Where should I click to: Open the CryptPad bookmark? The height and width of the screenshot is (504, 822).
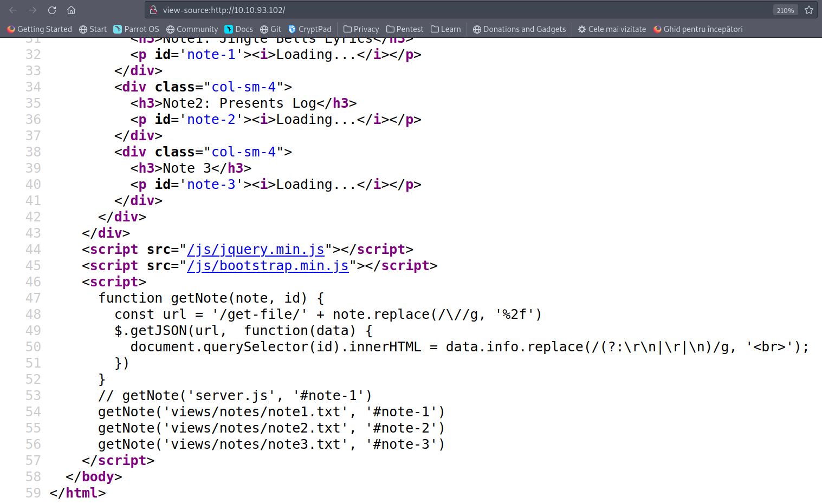(x=309, y=29)
